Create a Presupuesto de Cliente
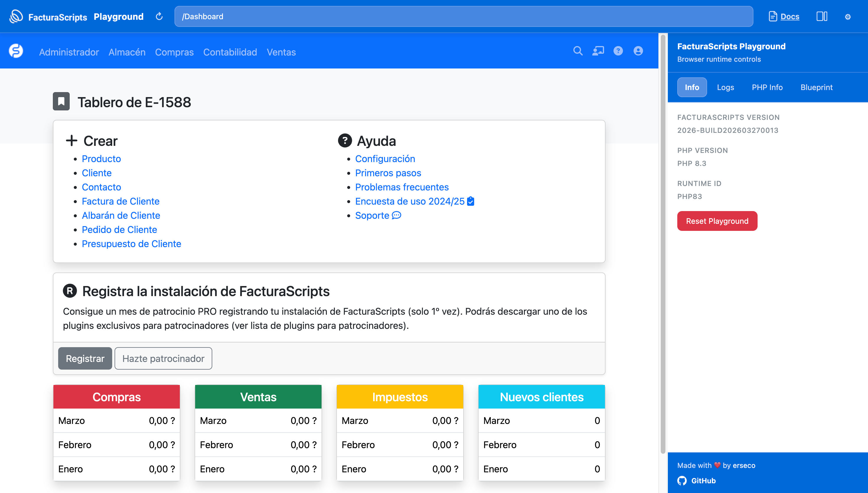Screen dimensions: 868x493 131,244
